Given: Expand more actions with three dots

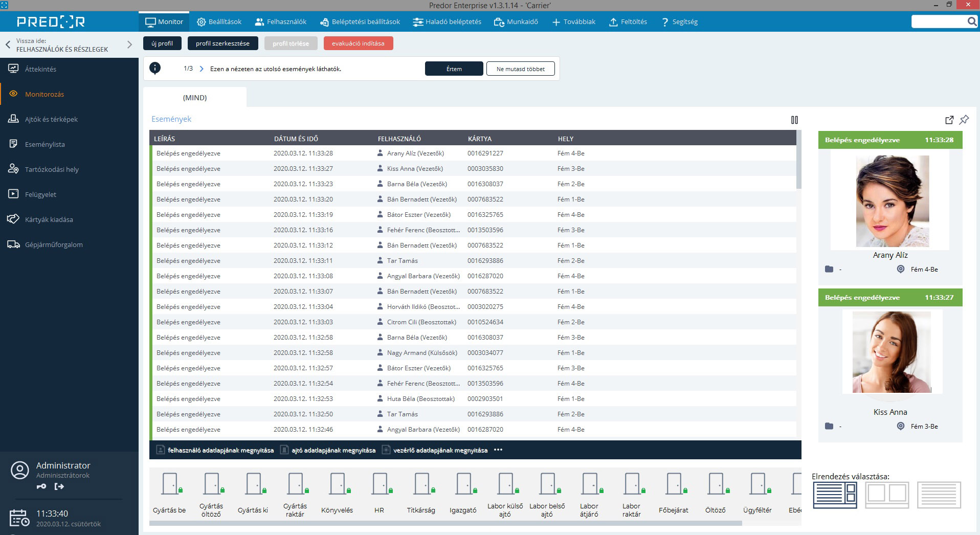Looking at the screenshot, I should pos(498,450).
